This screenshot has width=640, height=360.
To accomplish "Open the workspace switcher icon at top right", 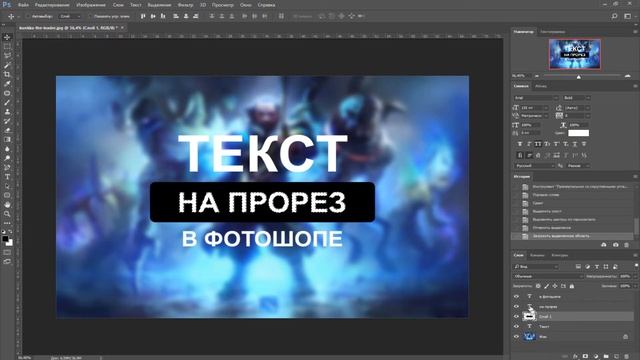I will coord(627,16).
